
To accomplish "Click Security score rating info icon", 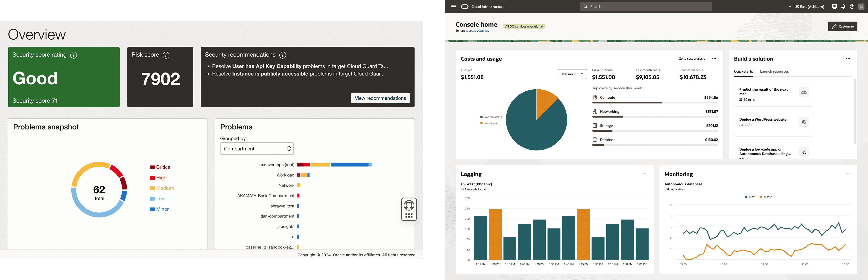I will point(73,55).
